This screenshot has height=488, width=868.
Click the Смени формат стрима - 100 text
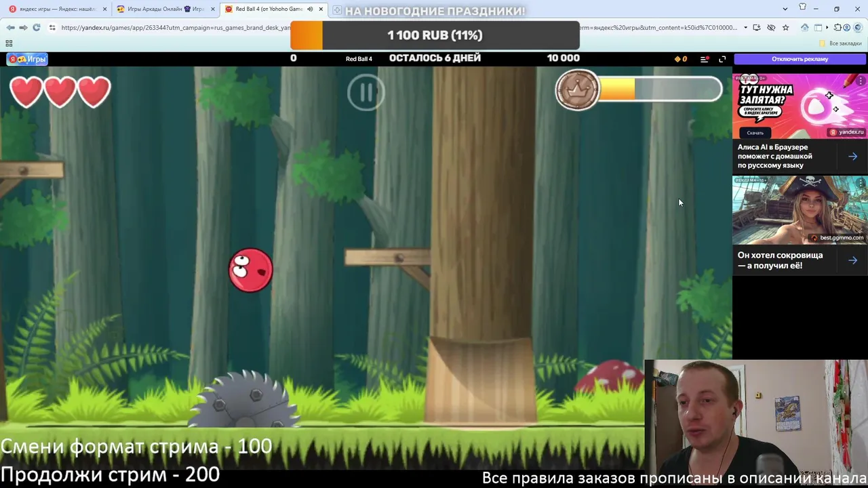(136, 447)
